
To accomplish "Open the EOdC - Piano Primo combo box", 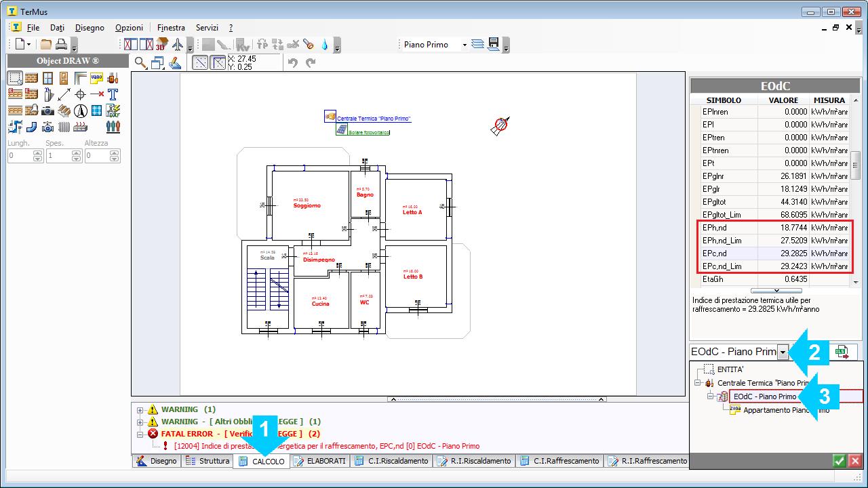I will [x=783, y=352].
